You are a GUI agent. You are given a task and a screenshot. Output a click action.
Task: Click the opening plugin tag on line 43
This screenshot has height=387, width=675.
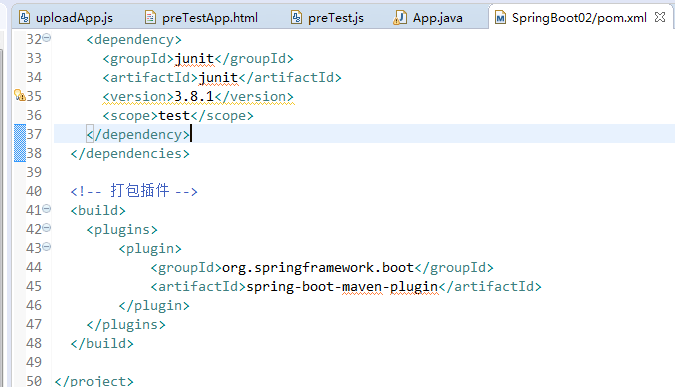pyautogui.click(x=150, y=248)
